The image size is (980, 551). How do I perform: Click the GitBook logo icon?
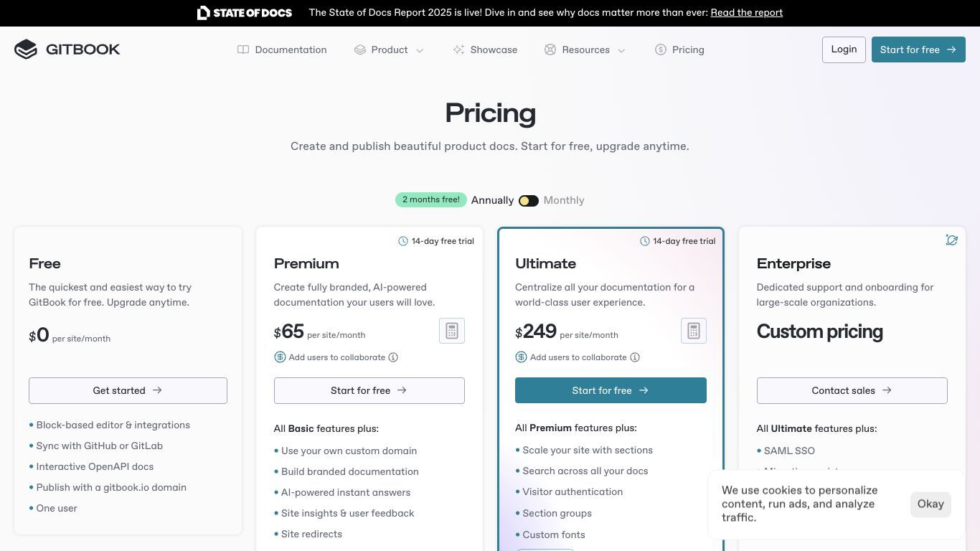(26, 50)
